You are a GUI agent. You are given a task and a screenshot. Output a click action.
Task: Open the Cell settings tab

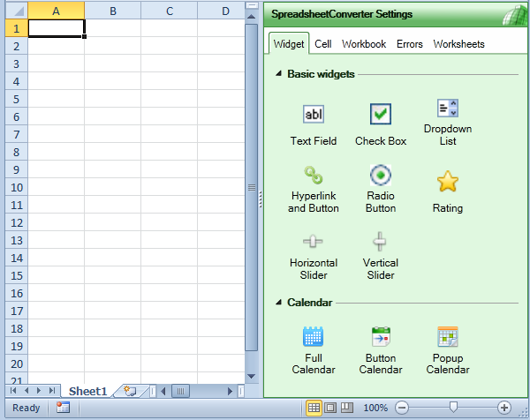322,44
